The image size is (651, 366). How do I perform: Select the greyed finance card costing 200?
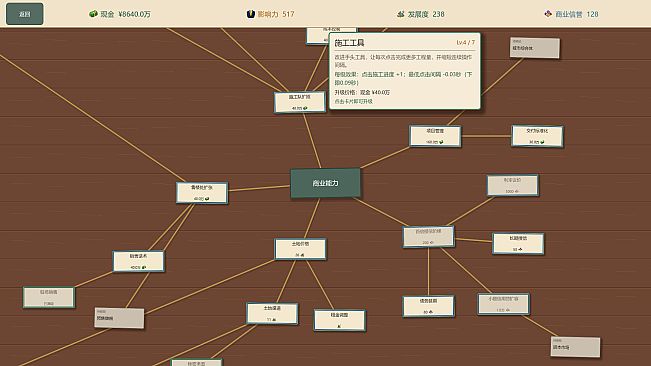tap(428, 237)
